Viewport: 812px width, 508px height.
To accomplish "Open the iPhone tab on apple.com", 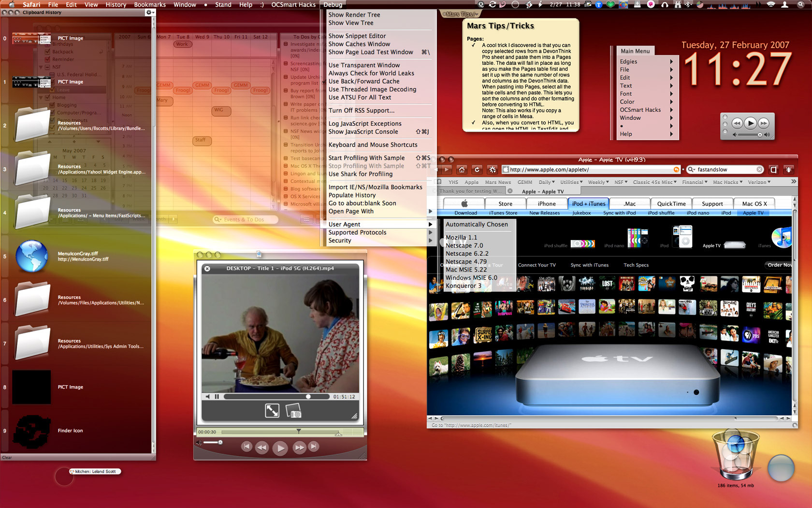I will coord(547,204).
